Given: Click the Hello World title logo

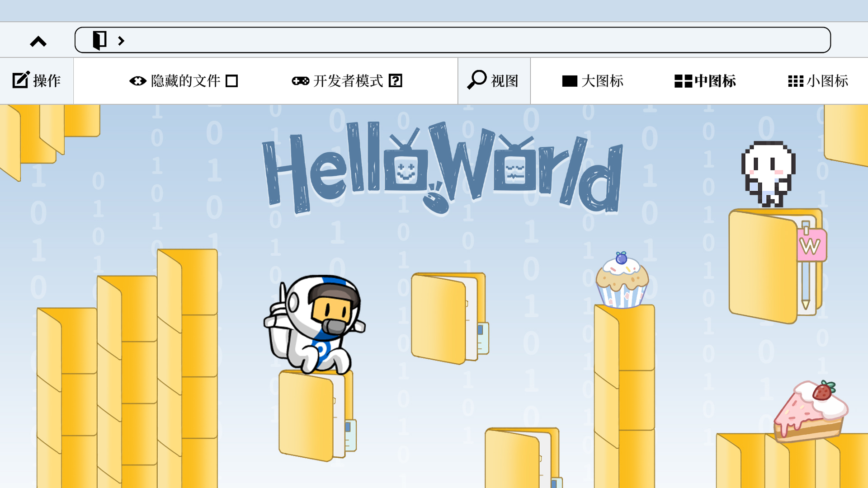Looking at the screenshot, I should (443, 168).
